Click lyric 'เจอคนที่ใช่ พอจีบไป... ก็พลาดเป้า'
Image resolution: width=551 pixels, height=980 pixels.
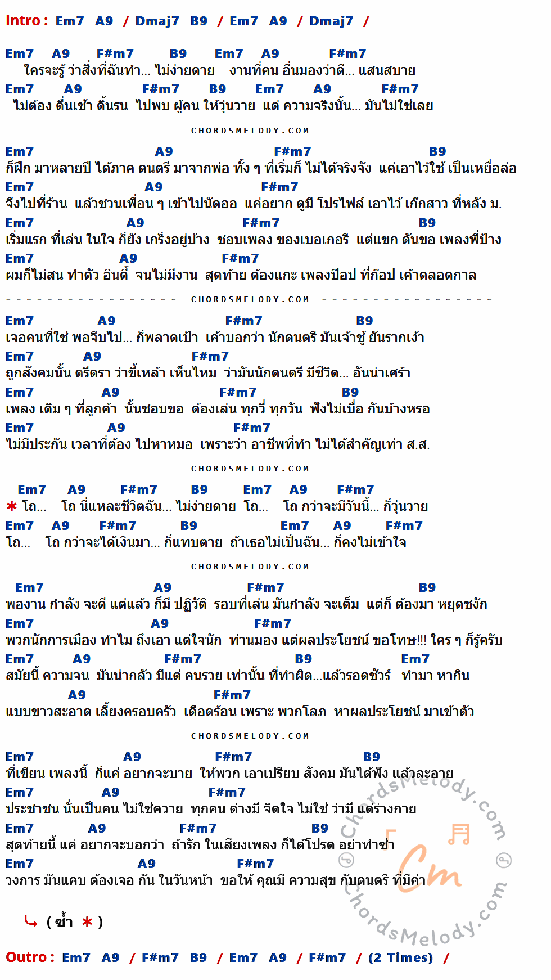(102, 338)
